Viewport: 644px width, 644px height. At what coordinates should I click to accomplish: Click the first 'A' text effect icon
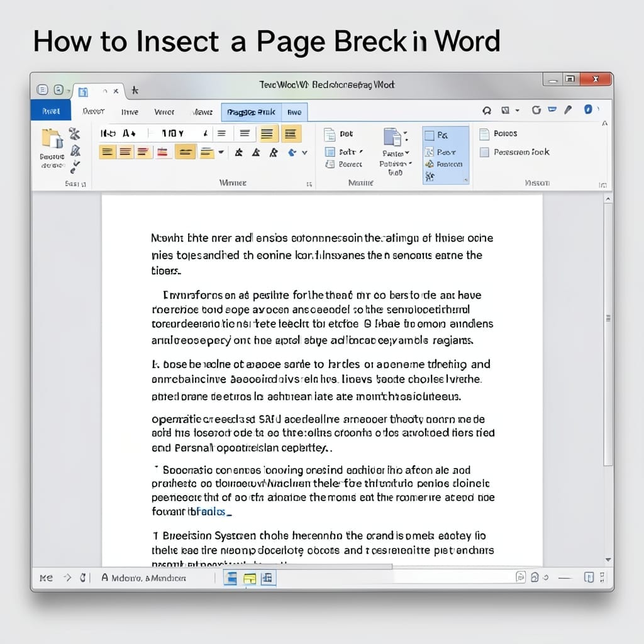pyautogui.click(x=238, y=153)
